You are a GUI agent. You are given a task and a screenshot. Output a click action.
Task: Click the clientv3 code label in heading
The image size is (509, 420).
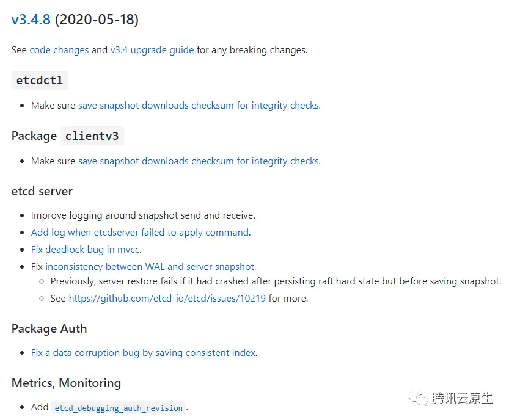pos(92,136)
